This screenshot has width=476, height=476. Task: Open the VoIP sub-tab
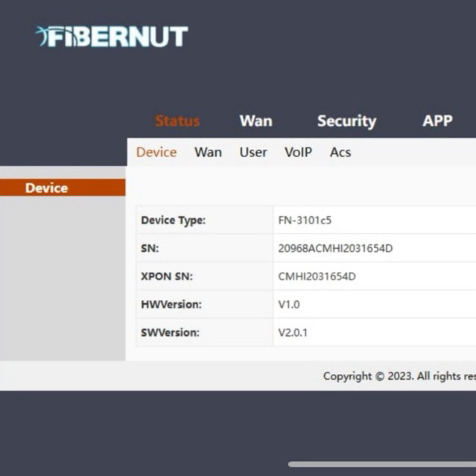pyautogui.click(x=298, y=152)
